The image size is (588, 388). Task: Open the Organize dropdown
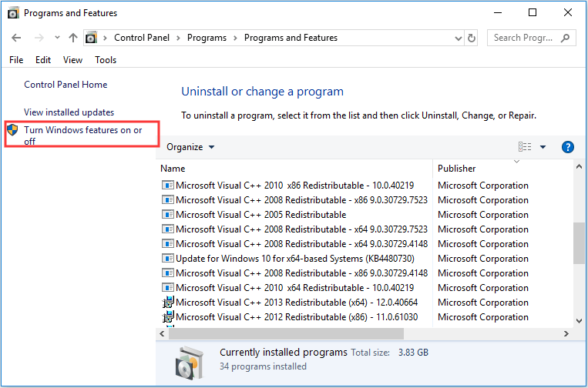point(190,147)
